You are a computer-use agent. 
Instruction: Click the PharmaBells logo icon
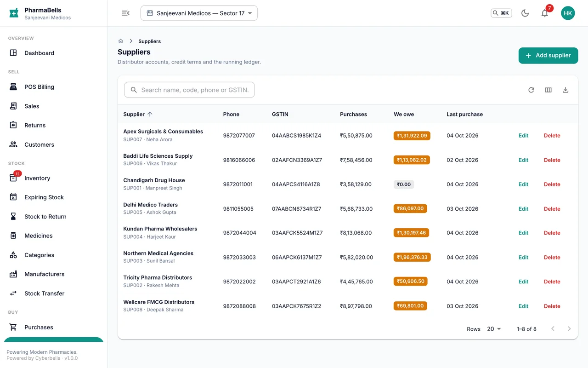pos(14,13)
